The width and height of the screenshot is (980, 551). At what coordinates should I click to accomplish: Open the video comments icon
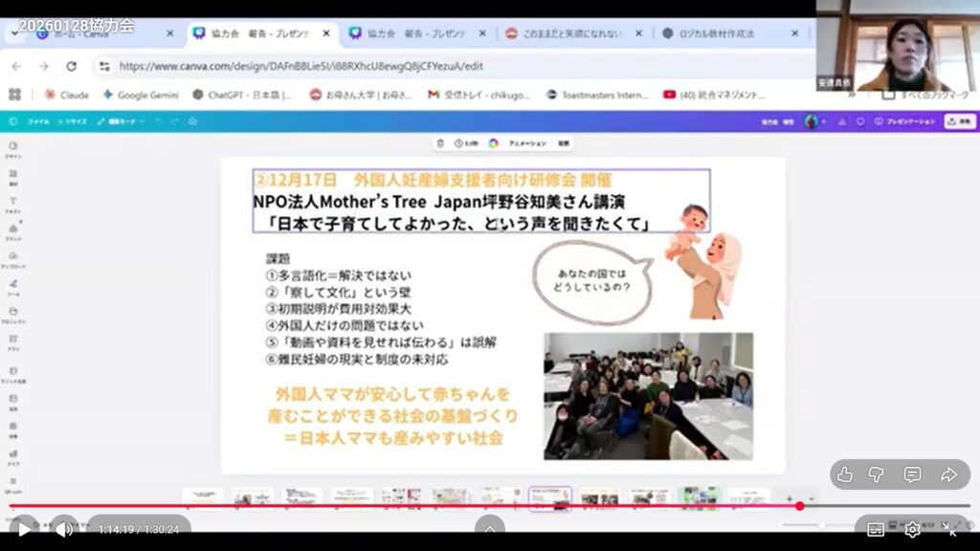912,474
